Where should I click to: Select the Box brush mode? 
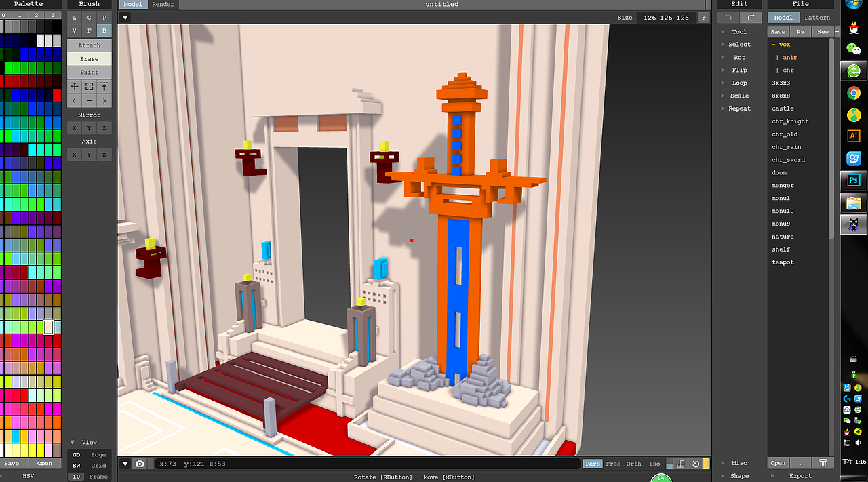[104, 31]
